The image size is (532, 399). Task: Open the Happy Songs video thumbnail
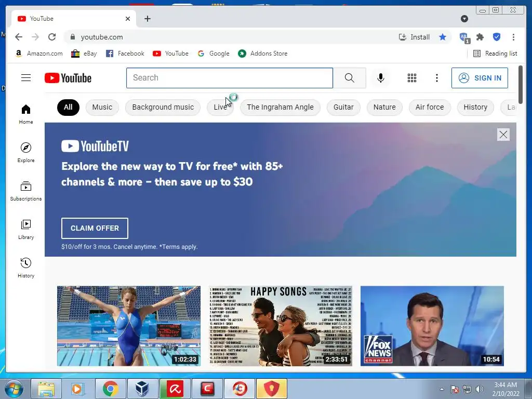pos(280,326)
